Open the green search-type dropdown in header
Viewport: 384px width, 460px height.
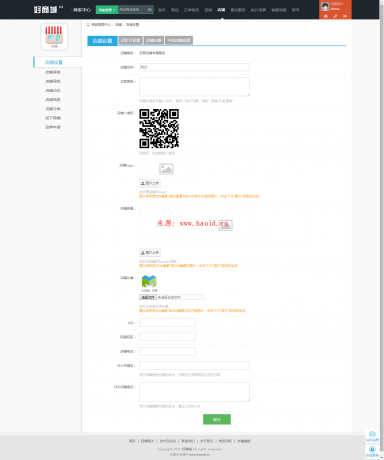[107, 10]
